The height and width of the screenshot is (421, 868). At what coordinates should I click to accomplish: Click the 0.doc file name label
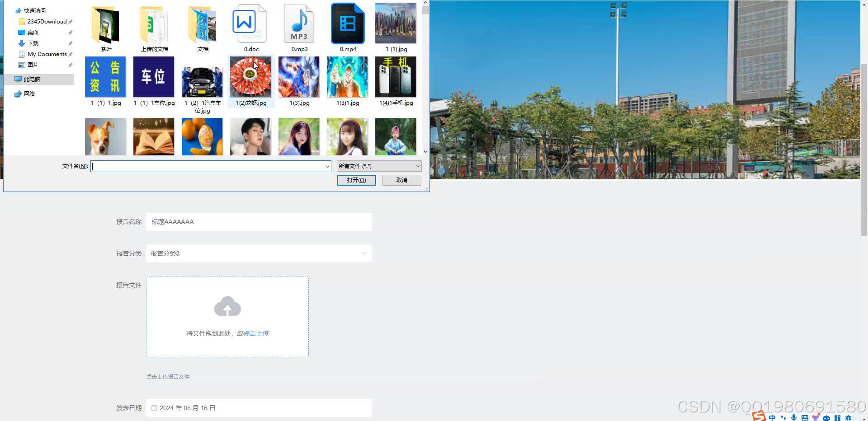(x=251, y=49)
